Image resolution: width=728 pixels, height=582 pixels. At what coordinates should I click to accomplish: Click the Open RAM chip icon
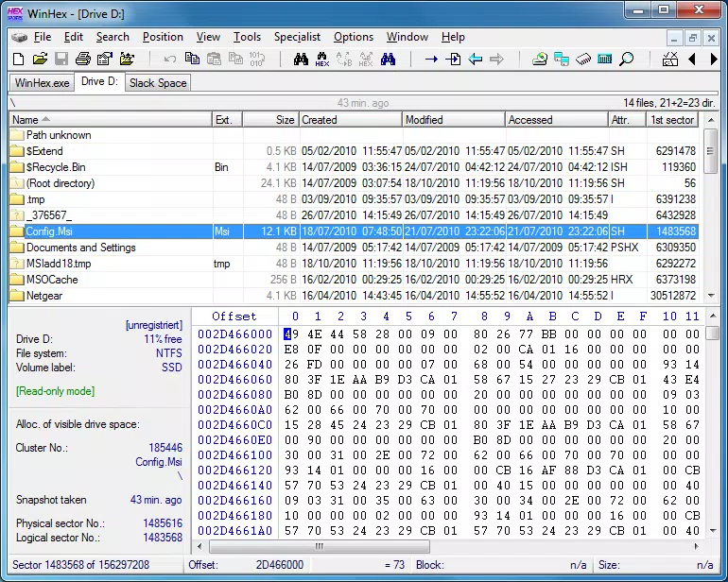[x=583, y=59]
